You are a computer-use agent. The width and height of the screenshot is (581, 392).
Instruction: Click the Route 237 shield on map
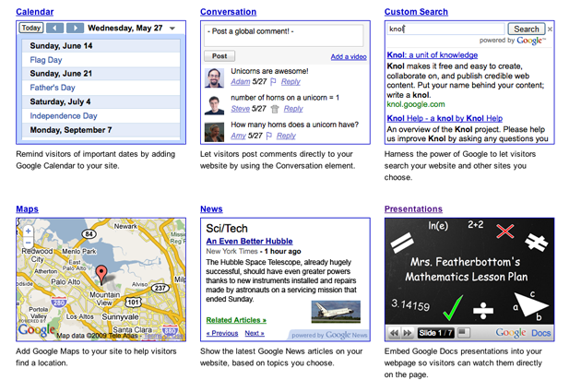click(x=160, y=288)
